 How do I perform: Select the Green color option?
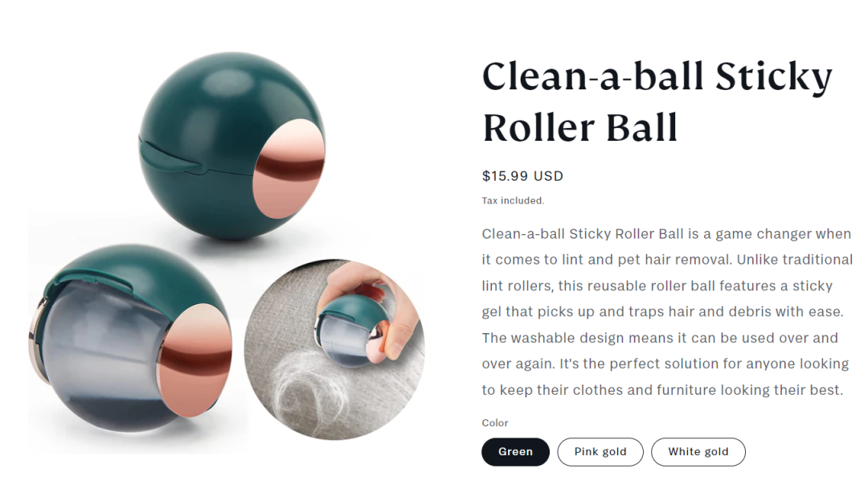(x=515, y=451)
